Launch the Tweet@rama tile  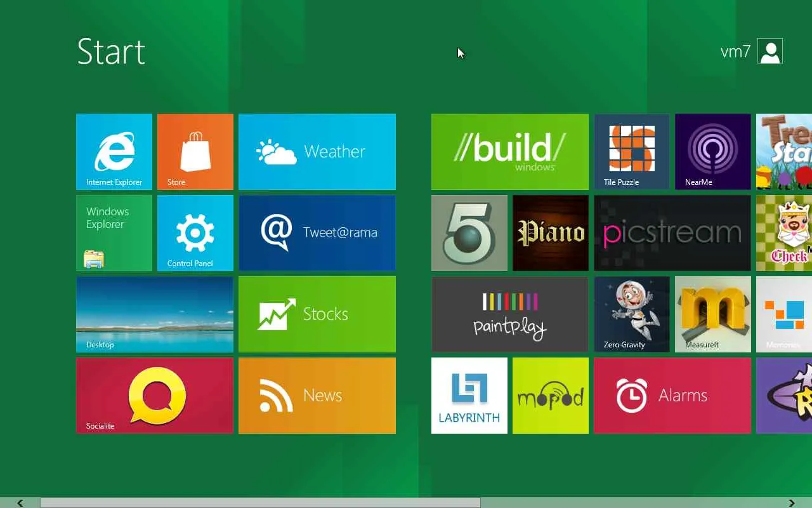[317, 233]
